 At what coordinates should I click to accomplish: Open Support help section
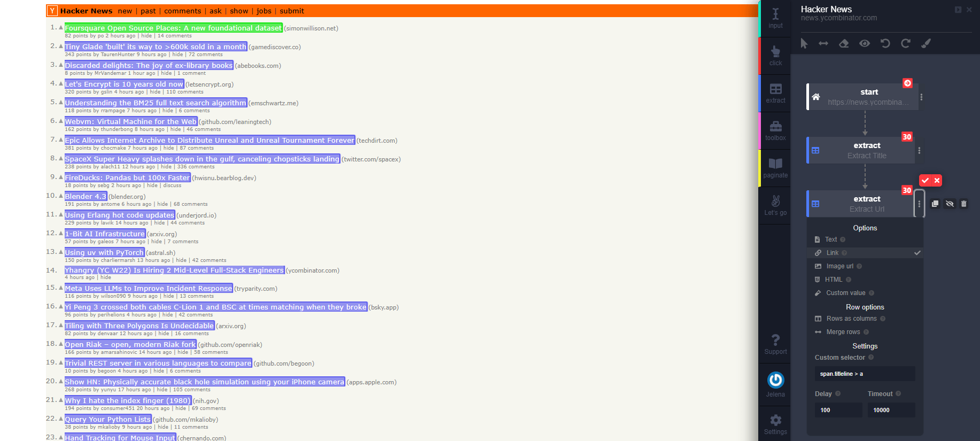click(775, 344)
